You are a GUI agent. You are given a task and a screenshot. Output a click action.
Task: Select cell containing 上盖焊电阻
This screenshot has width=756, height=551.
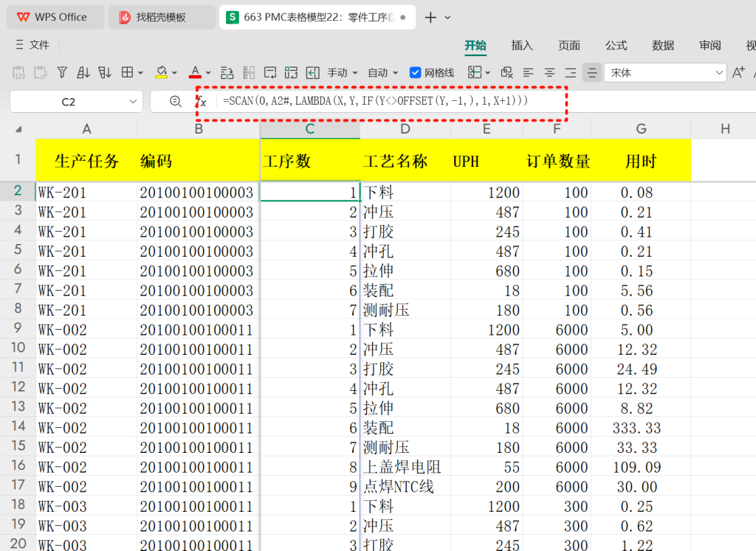click(x=405, y=467)
